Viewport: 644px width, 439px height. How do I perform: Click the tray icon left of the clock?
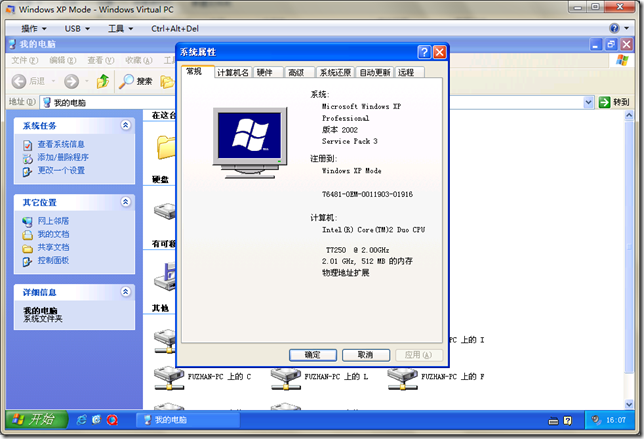coord(596,420)
